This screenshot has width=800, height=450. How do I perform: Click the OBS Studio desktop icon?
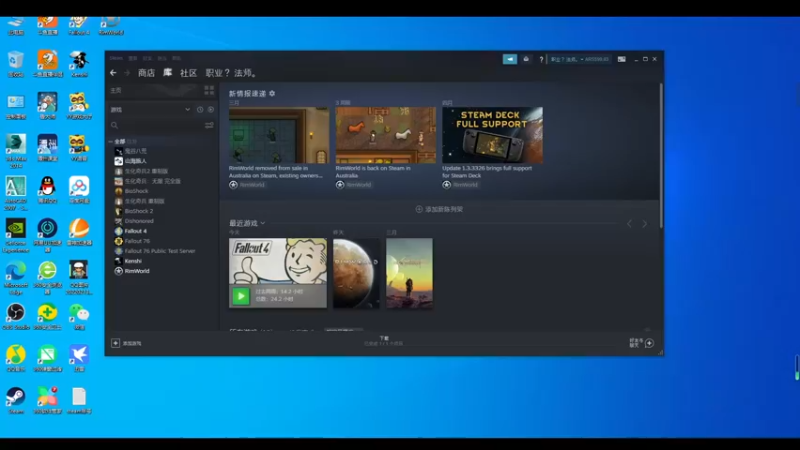tap(16, 316)
